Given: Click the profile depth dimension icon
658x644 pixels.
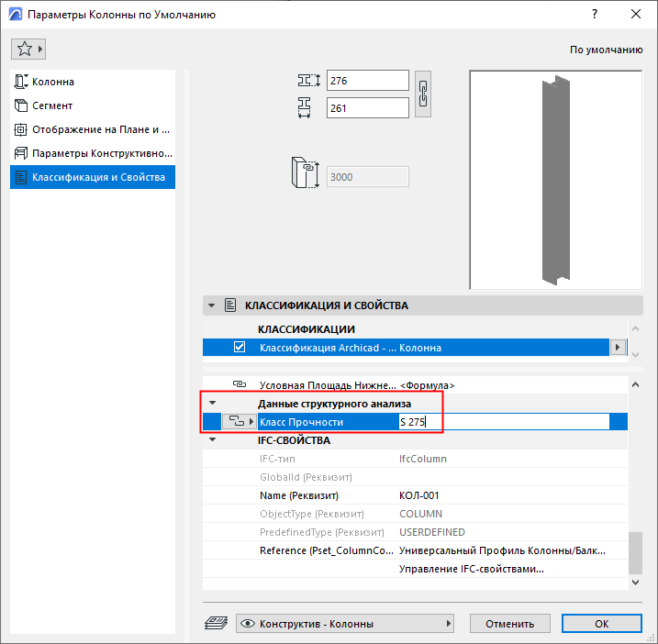Looking at the screenshot, I should coord(305,107).
